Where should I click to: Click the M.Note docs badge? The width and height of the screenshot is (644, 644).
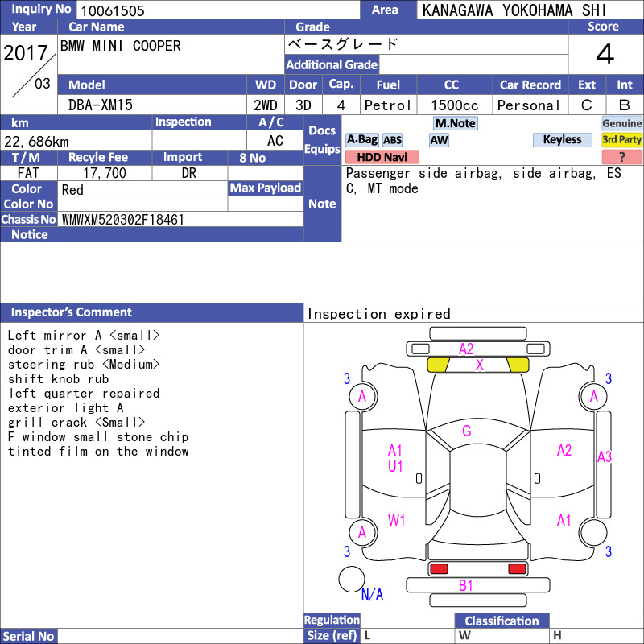(455, 123)
